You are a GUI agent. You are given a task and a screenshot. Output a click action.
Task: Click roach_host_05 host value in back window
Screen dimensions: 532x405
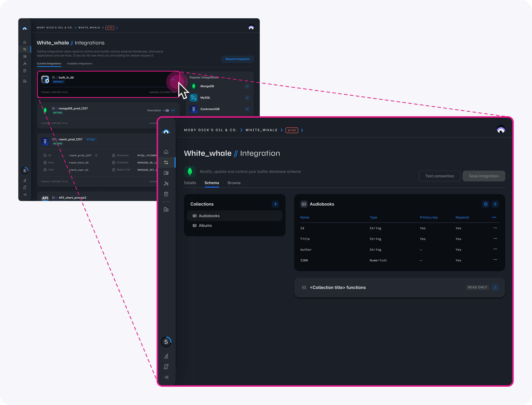point(79,163)
